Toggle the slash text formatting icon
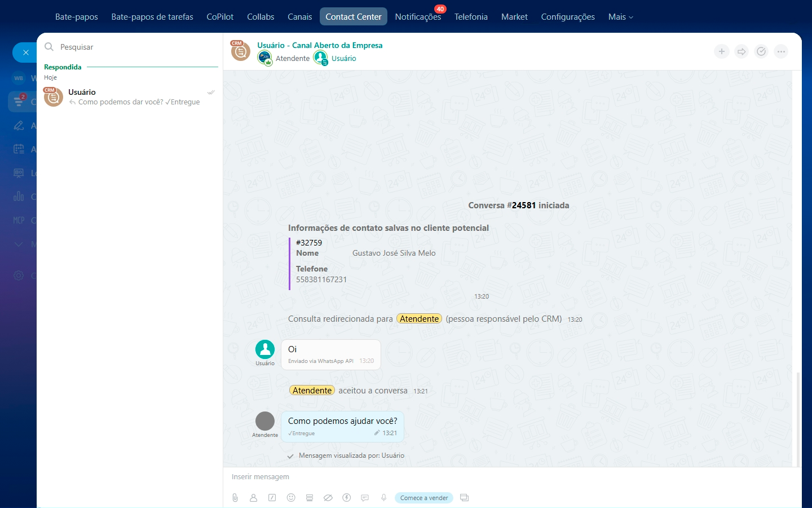Image resolution: width=812 pixels, height=508 pixels. 272,498
